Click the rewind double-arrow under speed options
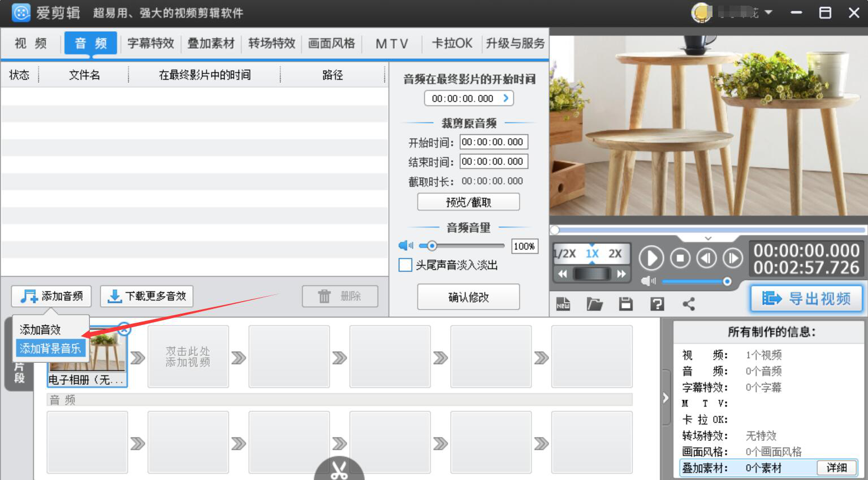The height and width of the screenshot is (480, 868). point(563,274)
